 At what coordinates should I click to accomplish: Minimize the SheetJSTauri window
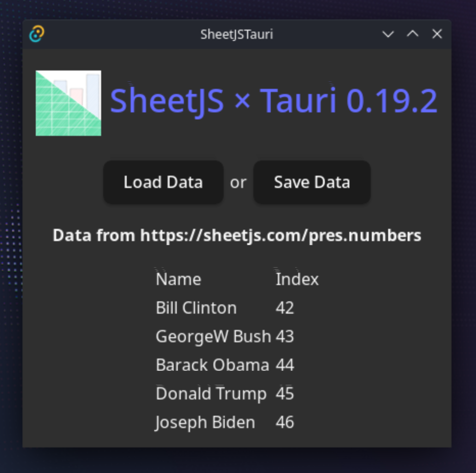pos(388,34)
